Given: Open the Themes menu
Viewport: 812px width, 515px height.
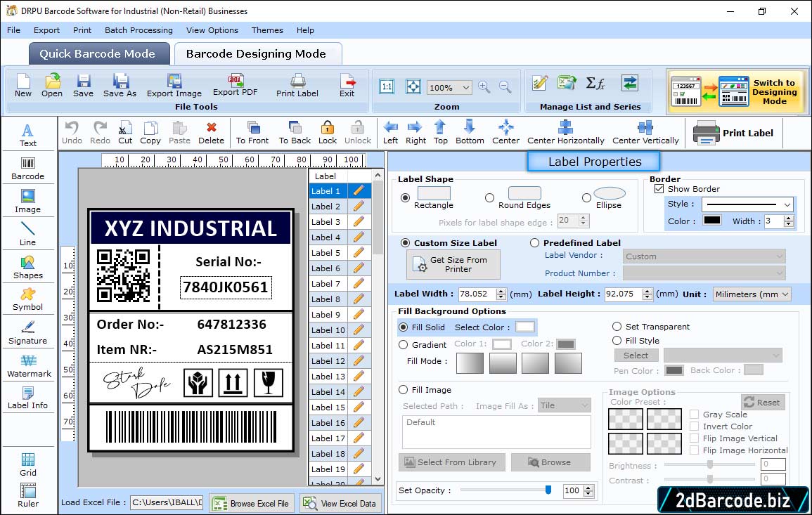Looking at the screenshot, I should 267,30.
